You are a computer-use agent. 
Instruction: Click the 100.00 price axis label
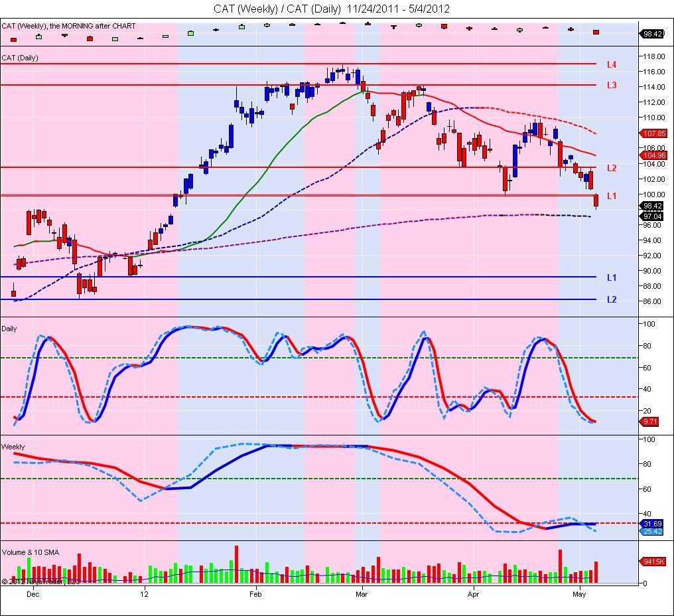(654, 194)
